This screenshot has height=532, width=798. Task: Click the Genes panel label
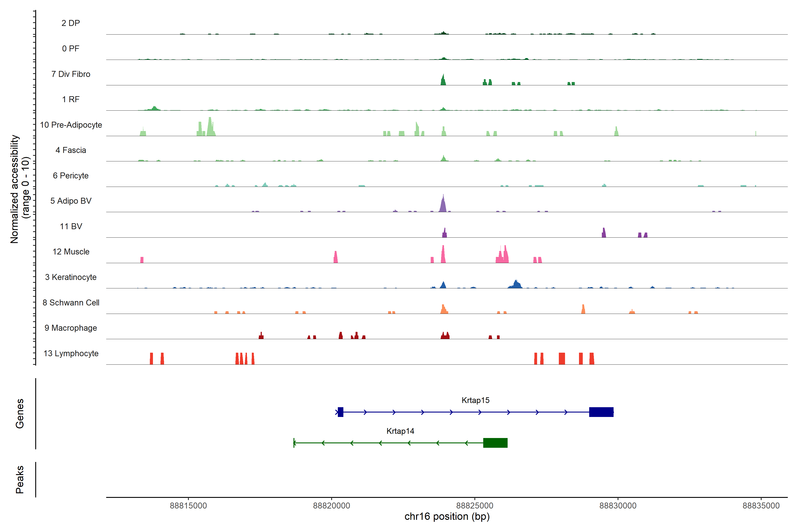[20, 413]
